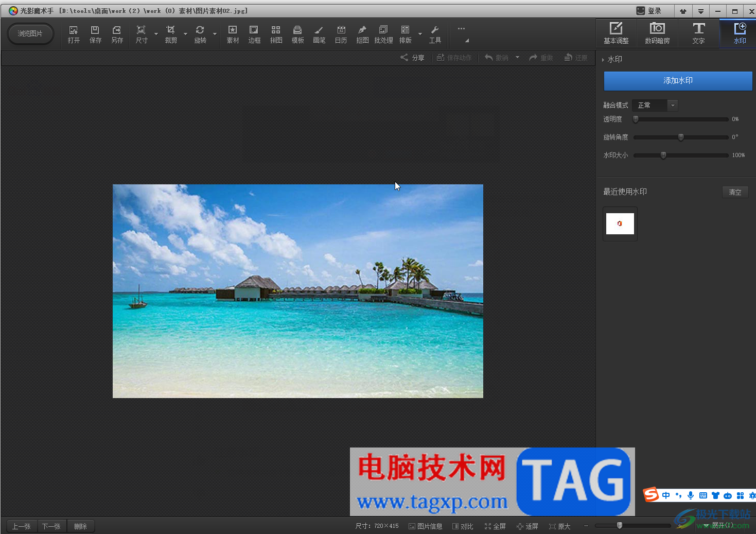Adjust the 水印大小 (Watermark size) slider

point(681,155)
